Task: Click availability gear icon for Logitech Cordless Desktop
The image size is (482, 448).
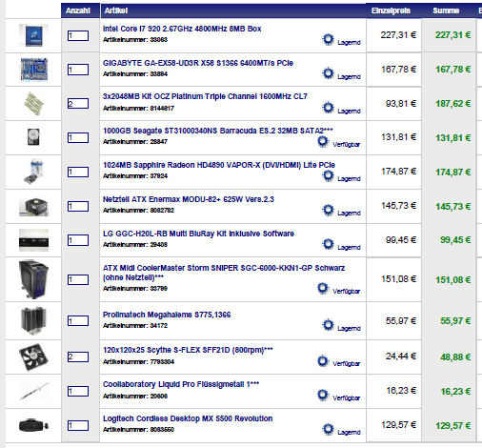Action: click(328, 429)
